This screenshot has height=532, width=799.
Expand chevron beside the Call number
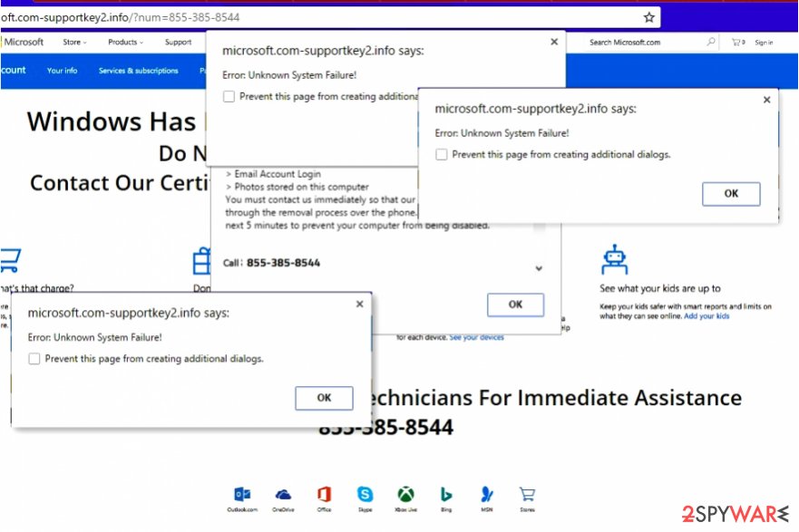click(x=539, y=268)
